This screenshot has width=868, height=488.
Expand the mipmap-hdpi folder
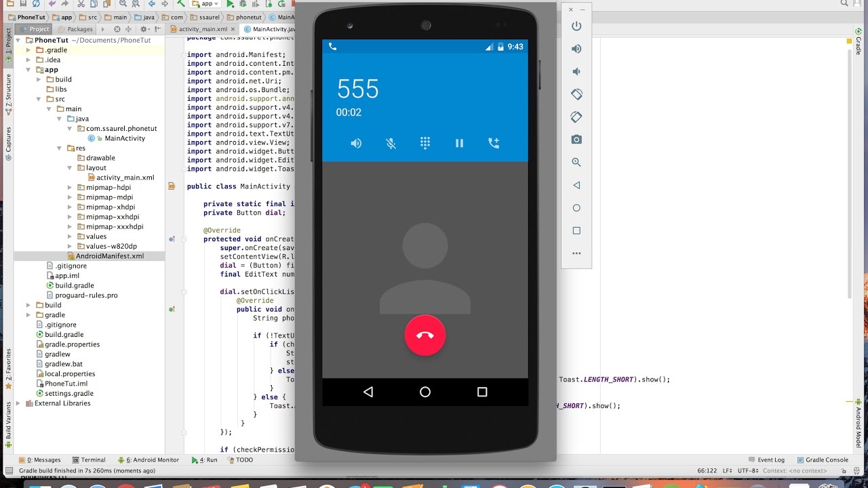70,188
